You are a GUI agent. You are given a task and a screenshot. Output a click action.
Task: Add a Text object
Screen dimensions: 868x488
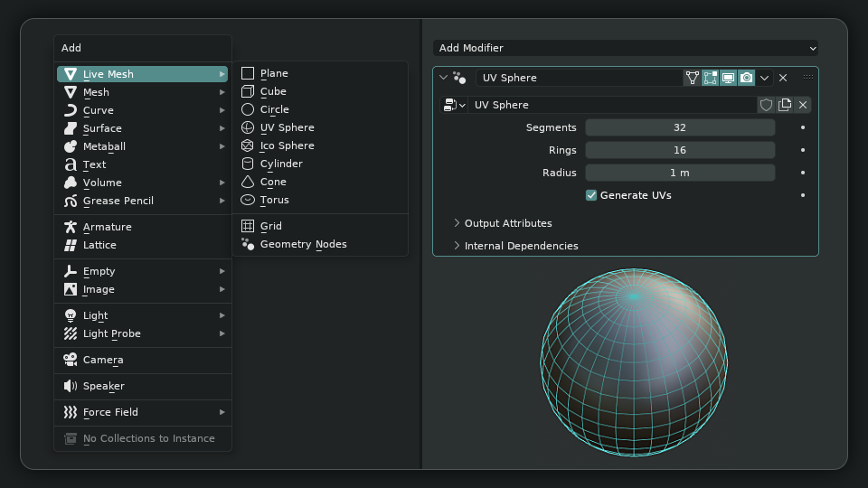(x=142, y=164)
